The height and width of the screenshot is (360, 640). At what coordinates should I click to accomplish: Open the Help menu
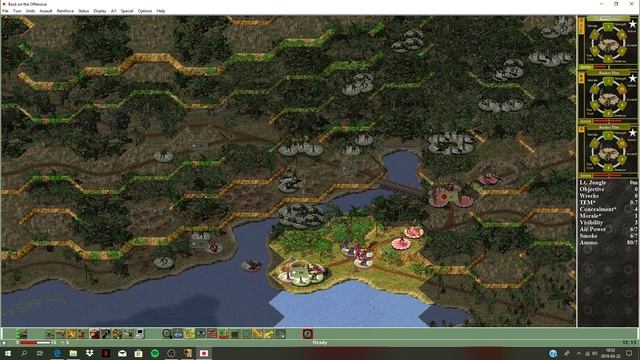[161, 11]
